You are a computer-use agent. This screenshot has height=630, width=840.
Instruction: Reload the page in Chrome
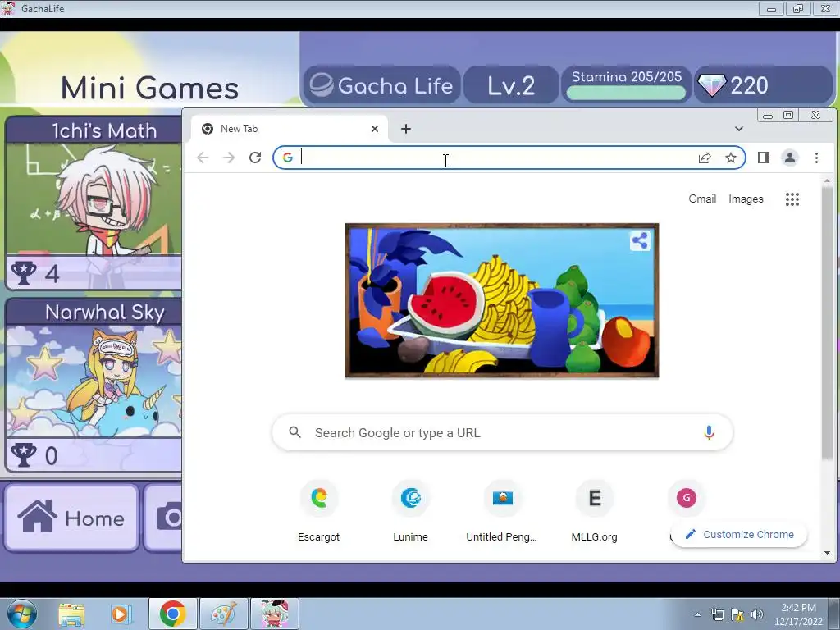255,157
